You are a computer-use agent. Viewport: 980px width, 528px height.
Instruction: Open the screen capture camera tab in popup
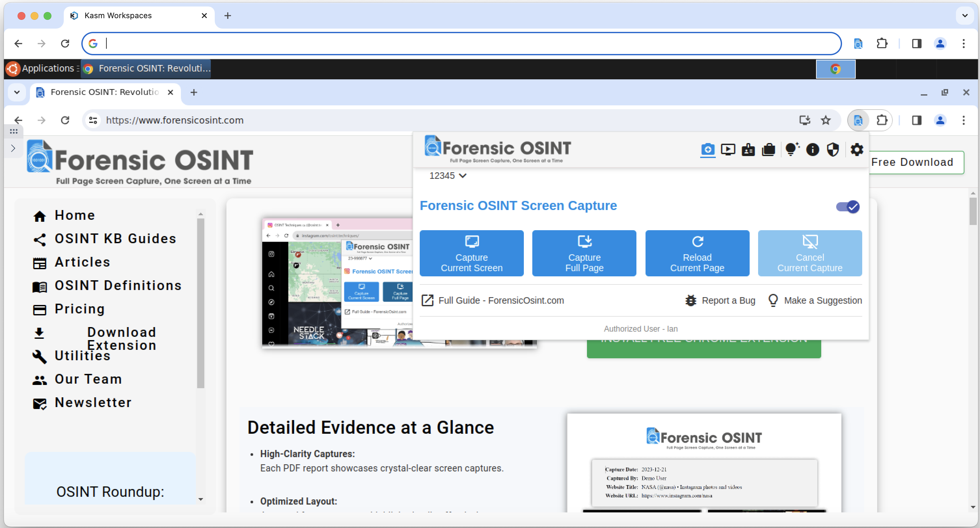click(x=708, y=149)
